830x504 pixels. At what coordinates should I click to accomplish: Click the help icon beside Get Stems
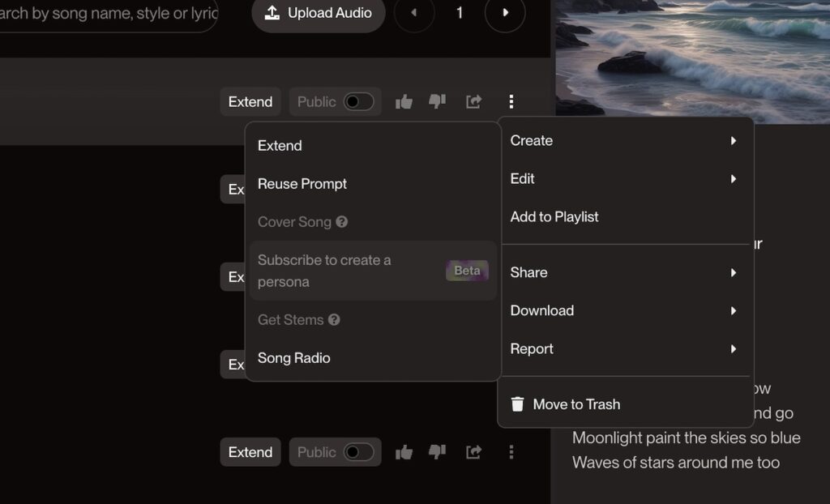click(334, 320)
